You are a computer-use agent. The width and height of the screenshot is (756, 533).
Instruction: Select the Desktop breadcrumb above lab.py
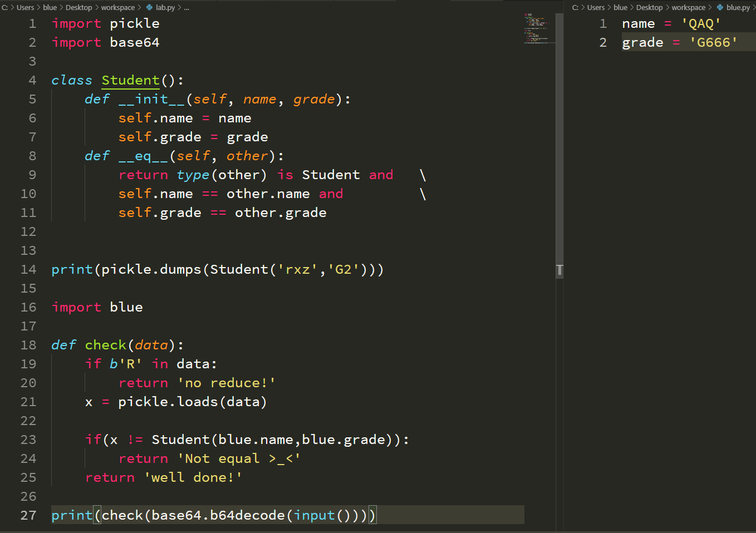79,7
